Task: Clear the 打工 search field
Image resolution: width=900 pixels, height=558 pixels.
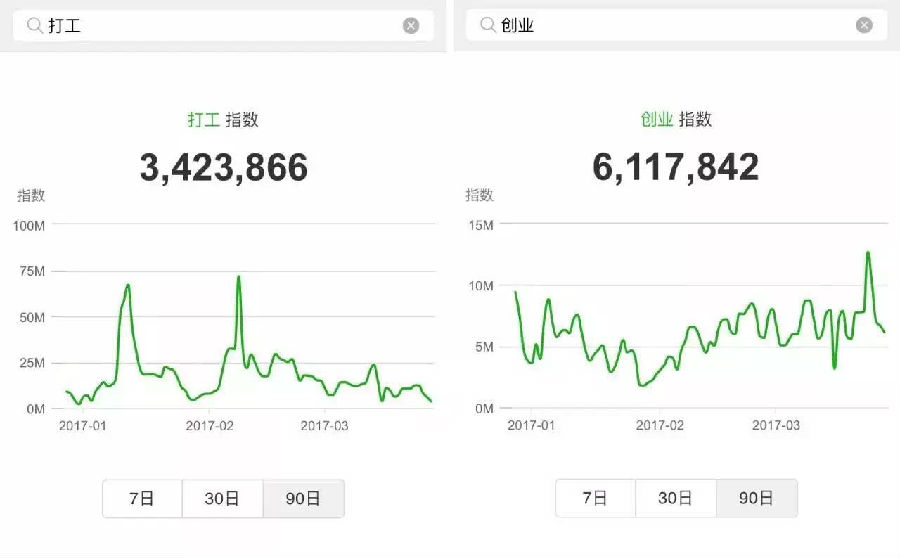Action: (411, 25)
